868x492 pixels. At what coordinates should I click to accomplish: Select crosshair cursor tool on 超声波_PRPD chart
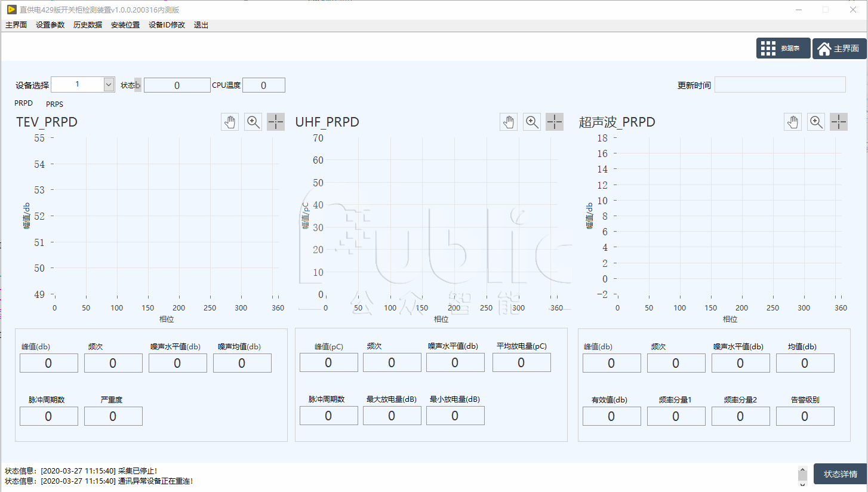click(x=839, y=122)
